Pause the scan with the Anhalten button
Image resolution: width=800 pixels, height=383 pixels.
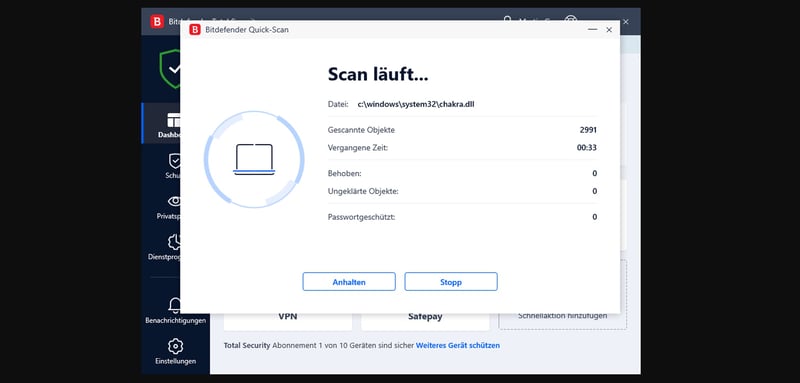click(349, 282)
